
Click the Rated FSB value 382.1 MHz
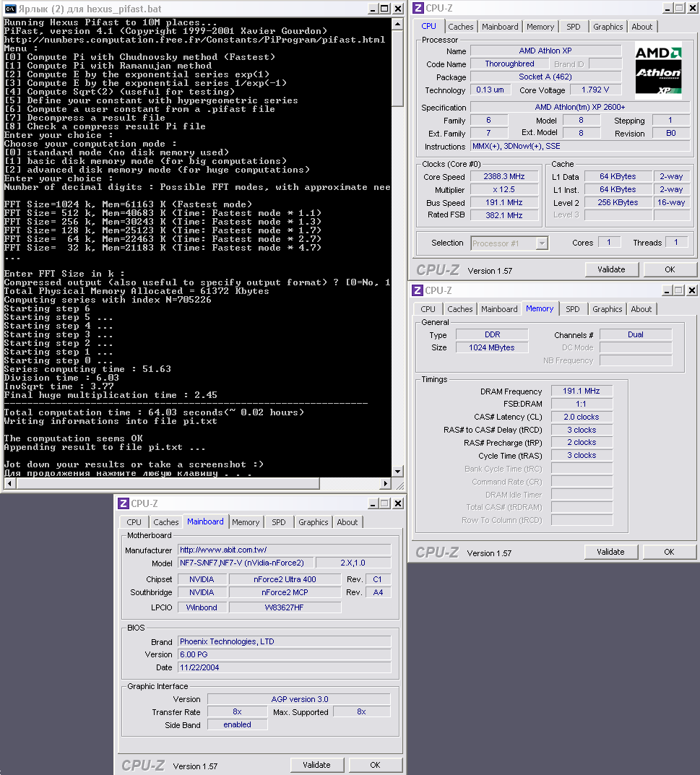(504, 215)
